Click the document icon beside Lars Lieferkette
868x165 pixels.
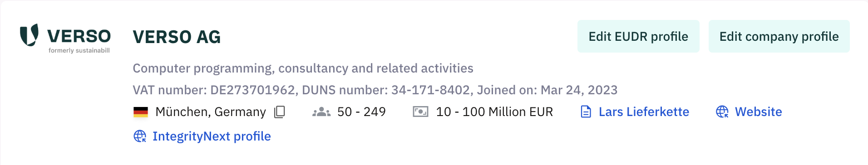pyautogui.click(x=586, y=112)
